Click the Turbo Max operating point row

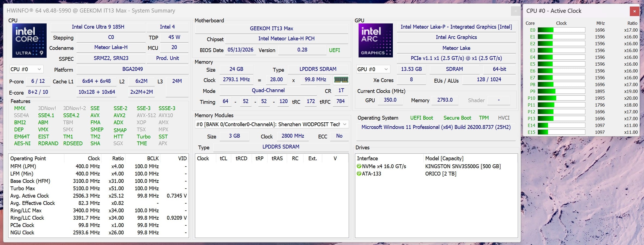point(98,189)
